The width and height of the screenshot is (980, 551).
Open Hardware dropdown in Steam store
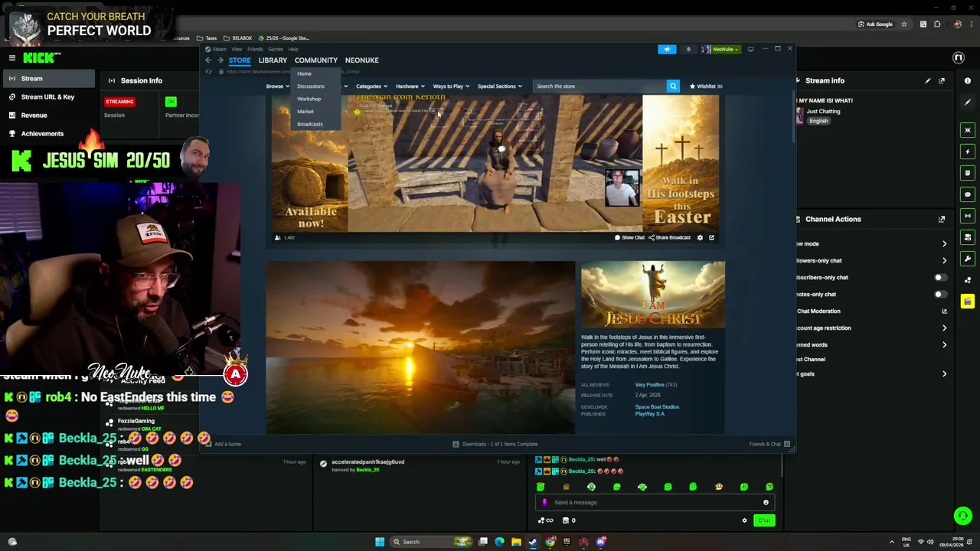(410, 86)
